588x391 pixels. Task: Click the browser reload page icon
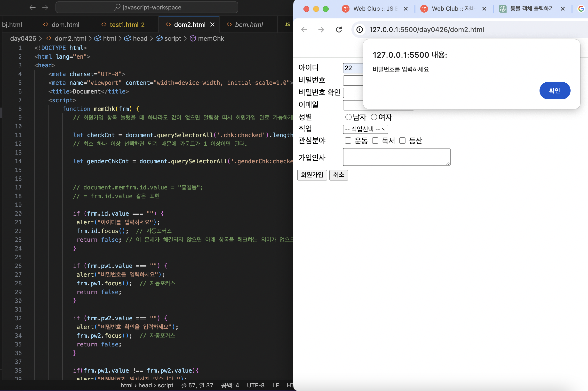tap(339, 30)
